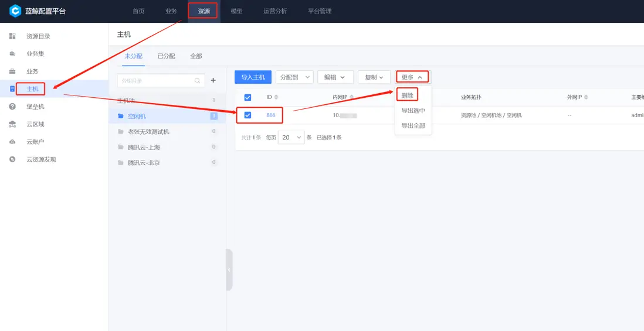This screenshot has height=331, width=644.
Task: Select 腾讯云-上海 group
Action: [x=167, y=147]
